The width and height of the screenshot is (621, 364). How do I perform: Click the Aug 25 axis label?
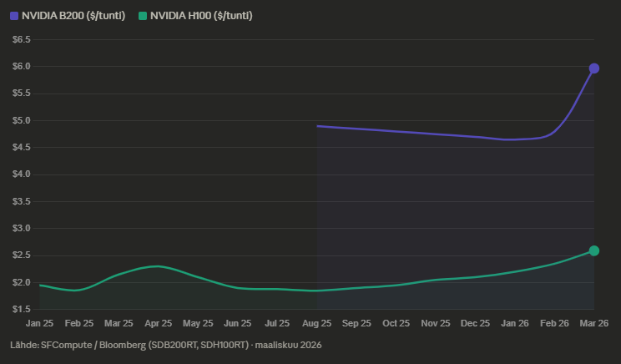317,323
